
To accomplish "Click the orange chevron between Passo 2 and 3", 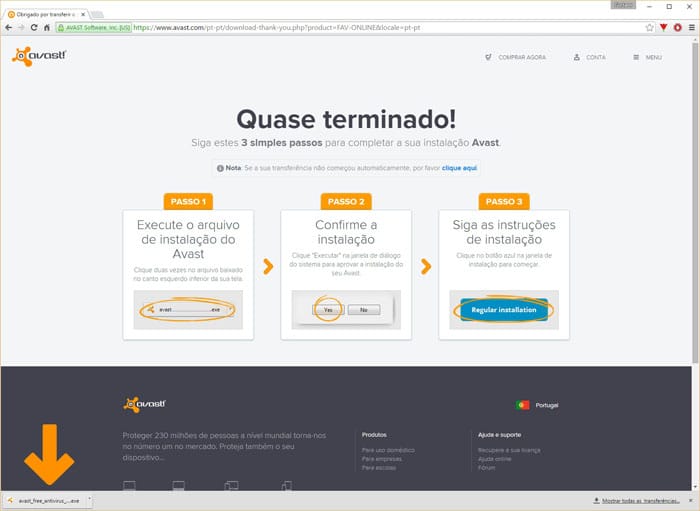I will (426, 266).
